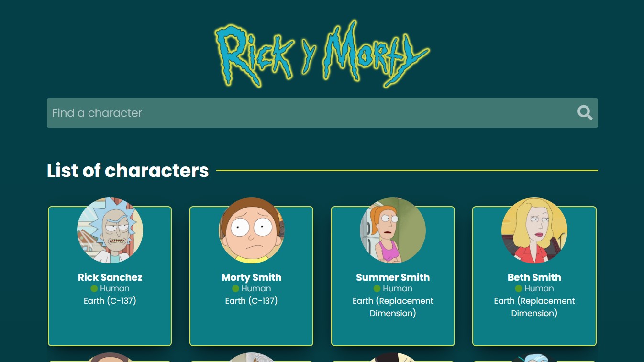Open Beth Smith's avatar image
Image resolution: width=644 pixels, height=362 pixels.
pos(534,230)
